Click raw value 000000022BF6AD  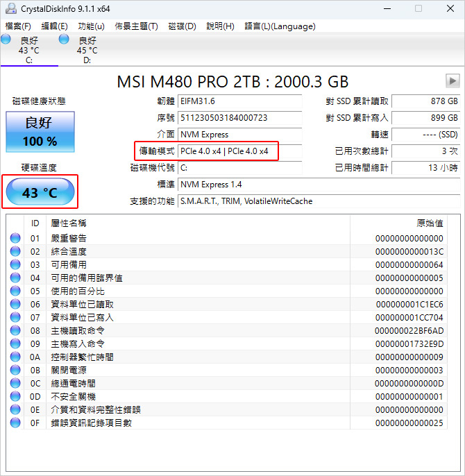(409, 331)
